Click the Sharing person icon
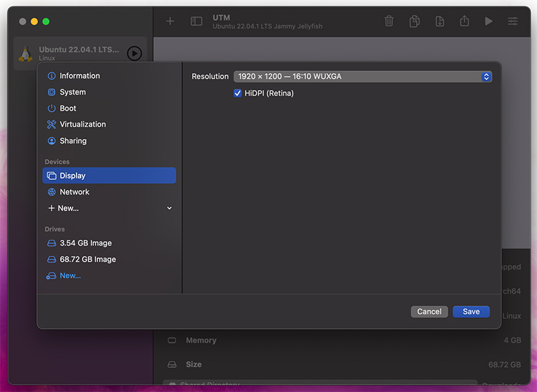The height and width of the screenshot is (392, 537). click(x=52, y=141)
